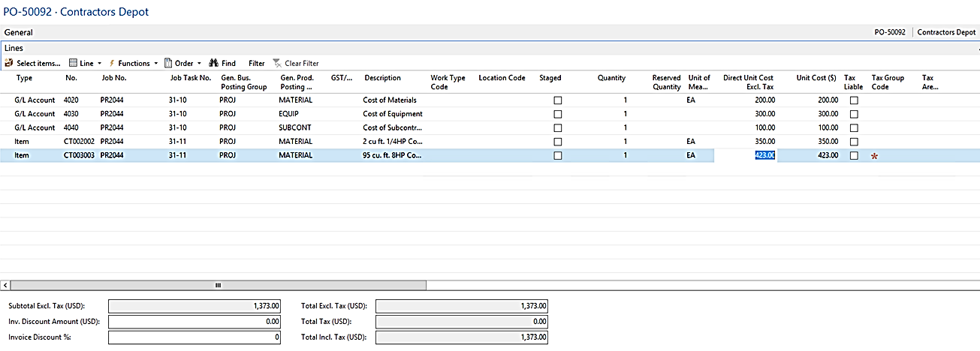Screen dimensions: 980x351
Task: Click the Filter button in toolbar
Action: pos(256,64)
